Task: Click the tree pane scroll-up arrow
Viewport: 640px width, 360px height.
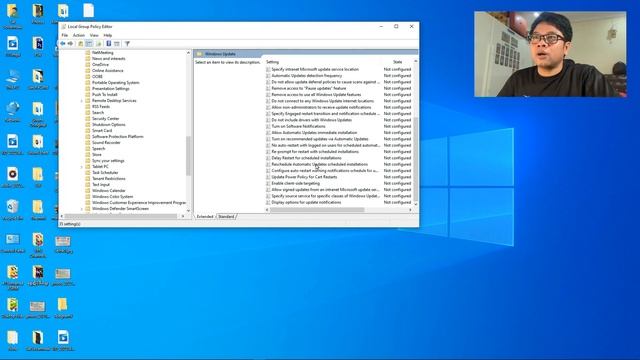Action: click(188, 53)
